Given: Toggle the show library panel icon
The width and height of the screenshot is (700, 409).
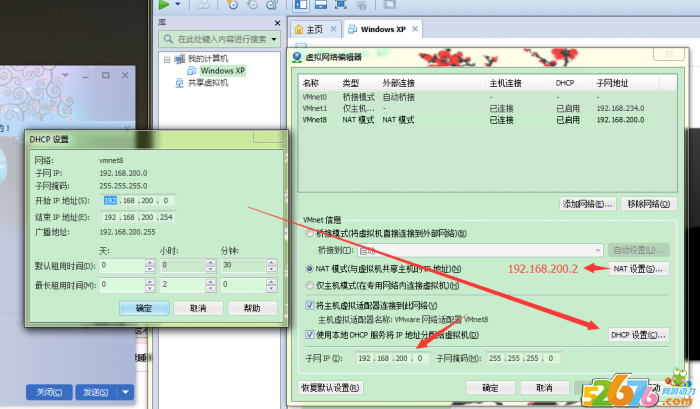Looking at the screenshot, I should click(x=301, y=4).
